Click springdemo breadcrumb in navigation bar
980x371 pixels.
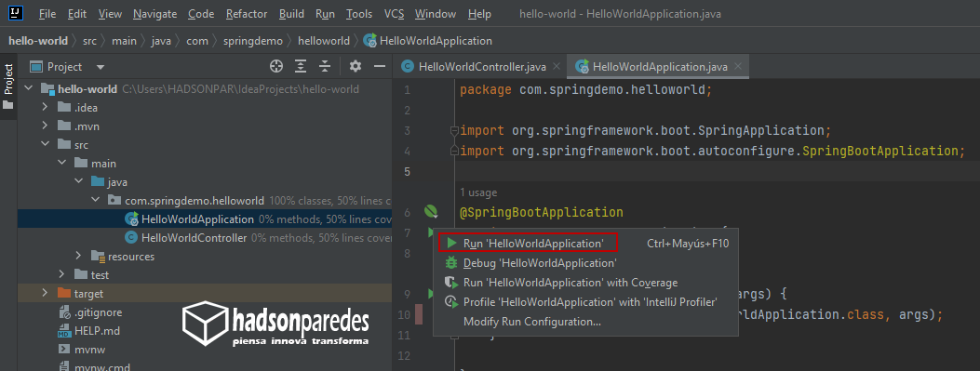253,41
